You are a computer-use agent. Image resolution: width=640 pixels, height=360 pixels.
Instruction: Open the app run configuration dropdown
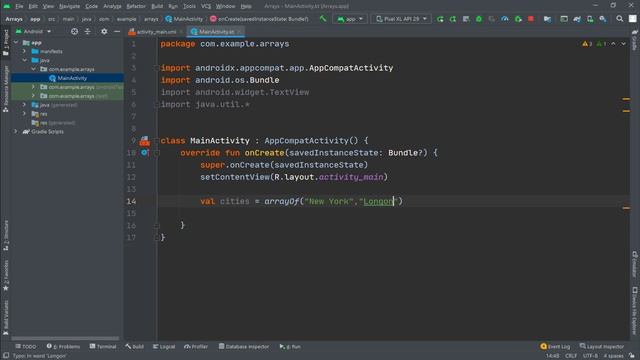tap(350, 19)
